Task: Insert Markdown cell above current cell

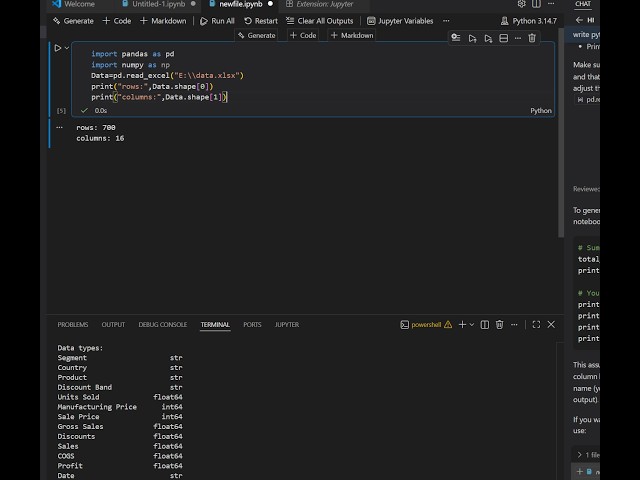Action: [352, 36]
